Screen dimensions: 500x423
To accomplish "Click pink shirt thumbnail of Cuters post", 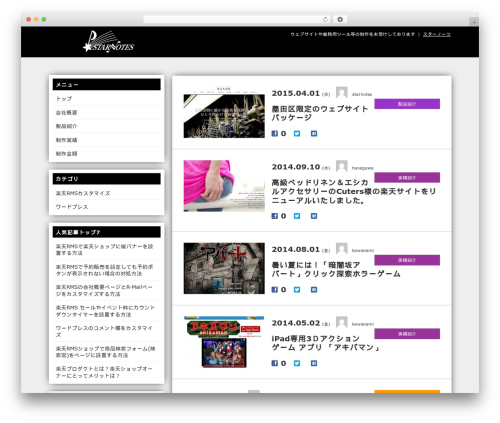I will coord(224,186).
